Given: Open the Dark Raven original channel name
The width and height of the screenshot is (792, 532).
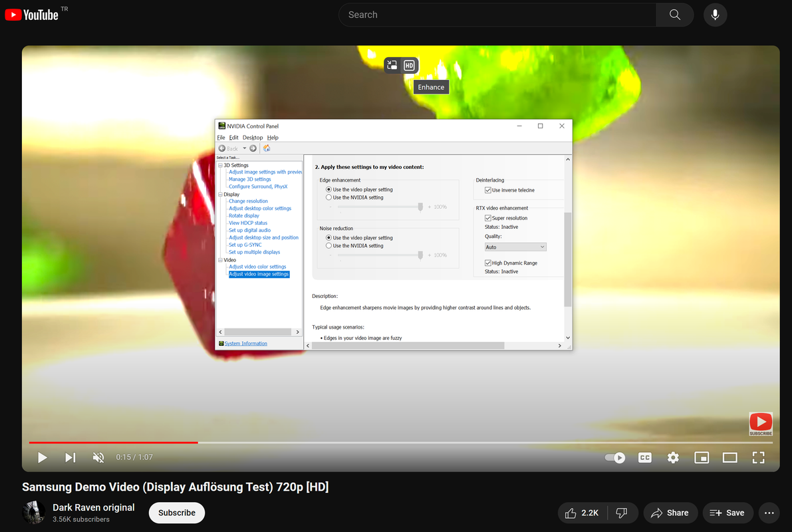Looking at the screenshot, I should 94,507.
